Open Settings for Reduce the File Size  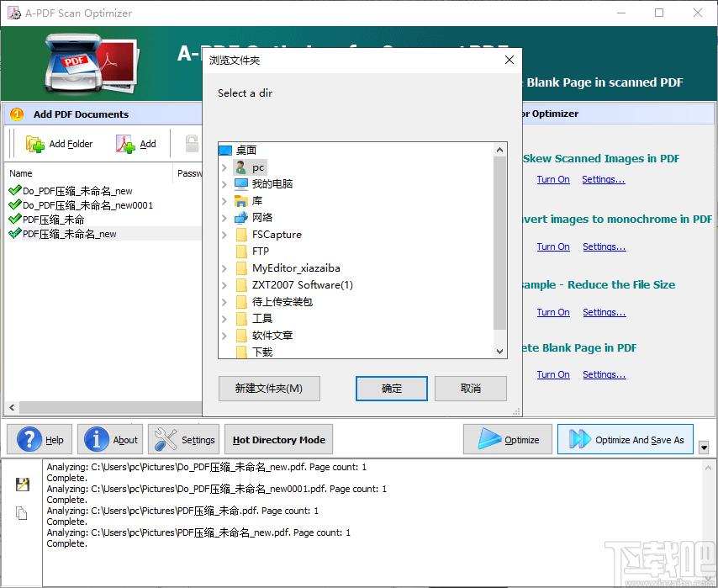pyautogui.click(x=604, y=312)
